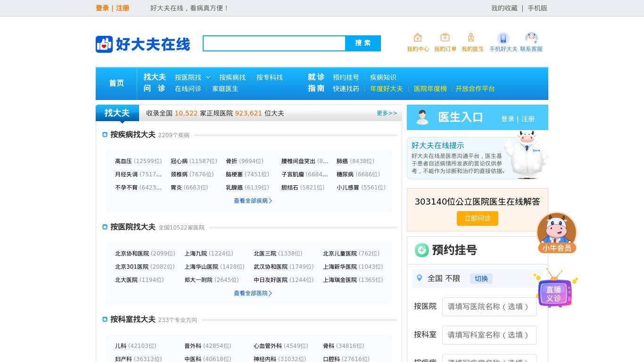Click the 联系客服 support avatar icon
The image size is (644, 362).
531,38
